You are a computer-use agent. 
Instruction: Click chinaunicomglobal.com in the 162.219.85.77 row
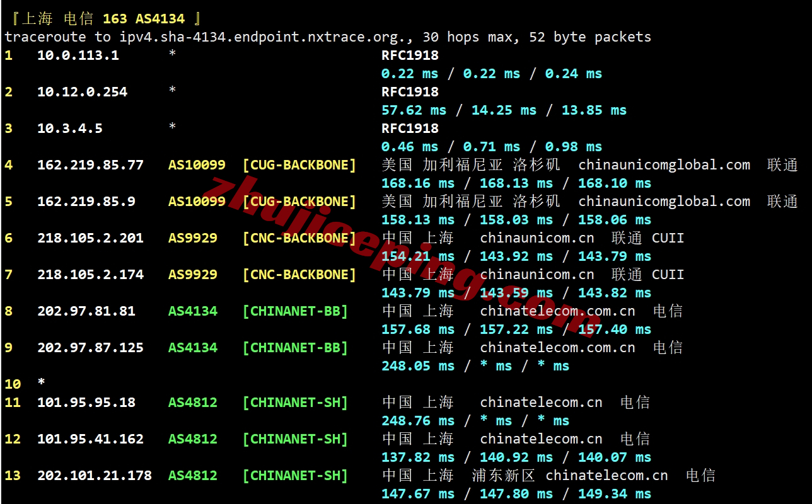(664, 165)
